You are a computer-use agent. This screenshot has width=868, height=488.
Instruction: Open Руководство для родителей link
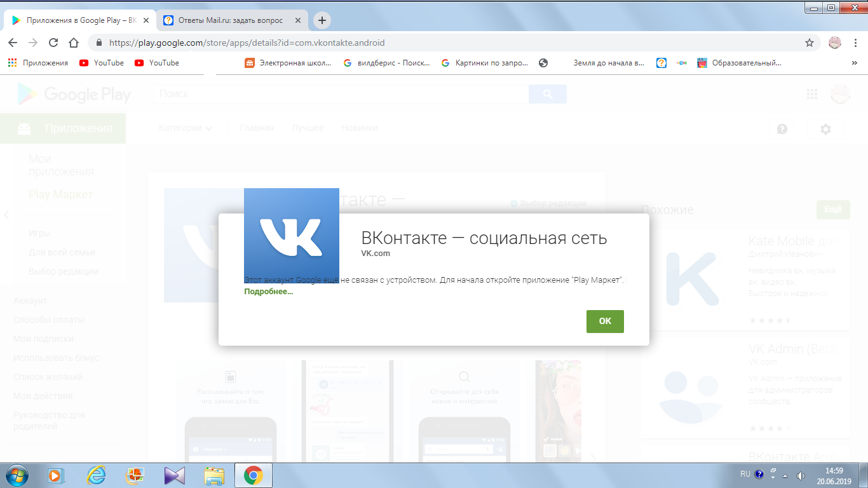tap(49, 421)
